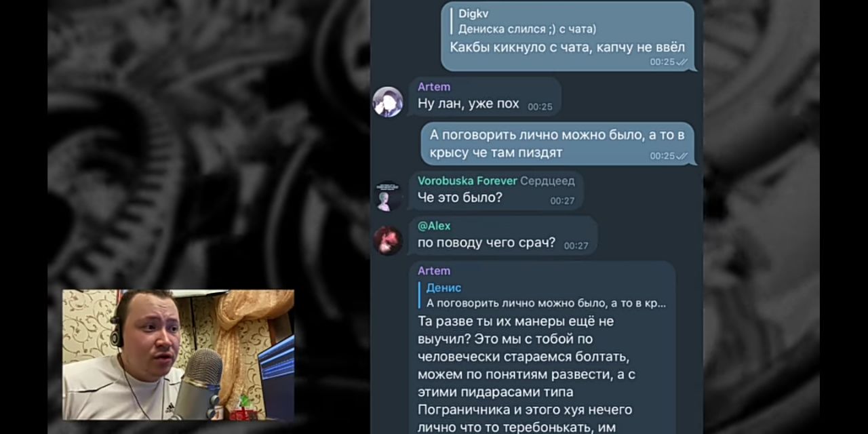Click the Artem sender name above "Ну лан"

point(434,87)
